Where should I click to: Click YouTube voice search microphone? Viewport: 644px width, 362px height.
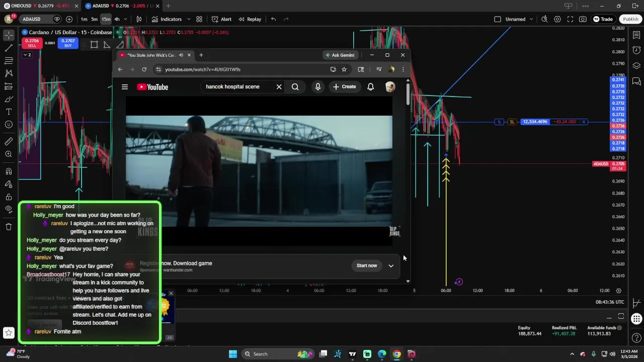click(318, 87)
